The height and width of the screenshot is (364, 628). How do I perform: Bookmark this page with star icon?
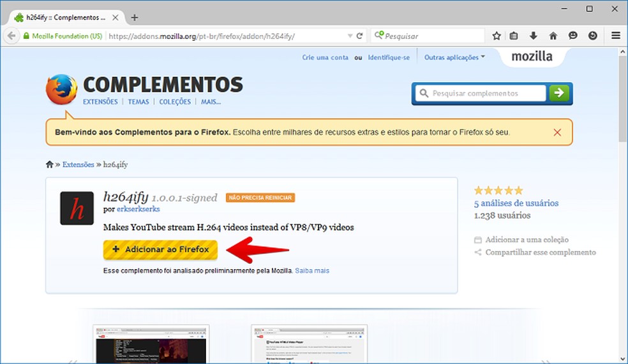(x=497, y=36)
